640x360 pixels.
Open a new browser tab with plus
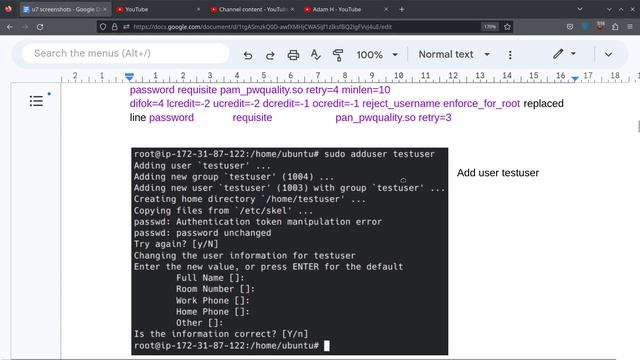click(x=402, y=9)
